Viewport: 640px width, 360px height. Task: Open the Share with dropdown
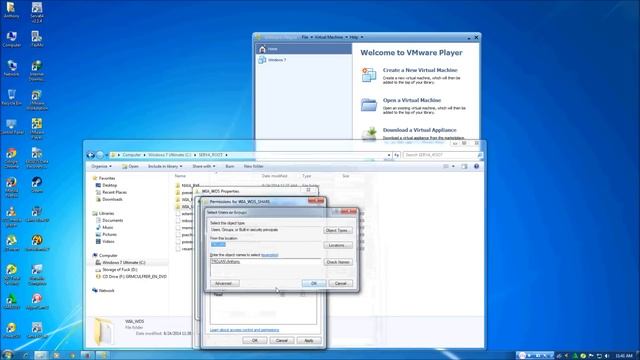point(204,167)
